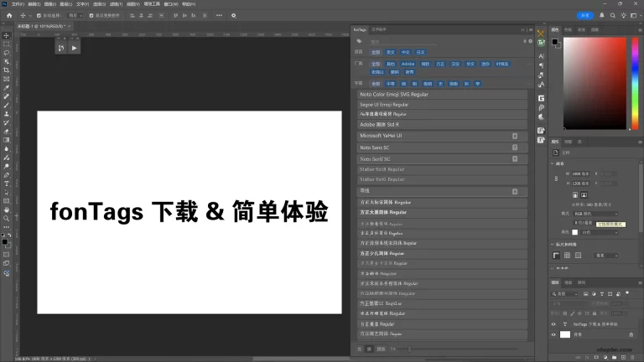Select the Lasso tool
Screen dimensions: 644x362
[6, 52]
